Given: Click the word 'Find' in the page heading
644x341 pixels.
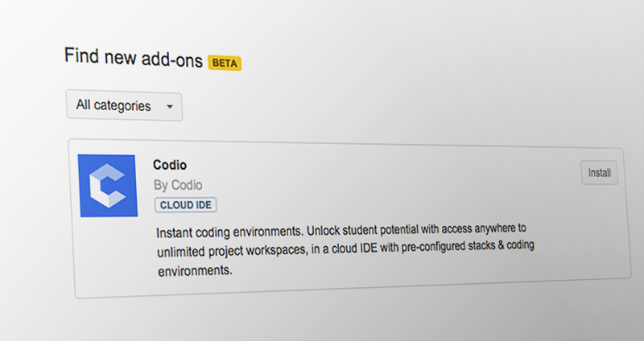Looking at the screenshot, I should pos(81,55).
